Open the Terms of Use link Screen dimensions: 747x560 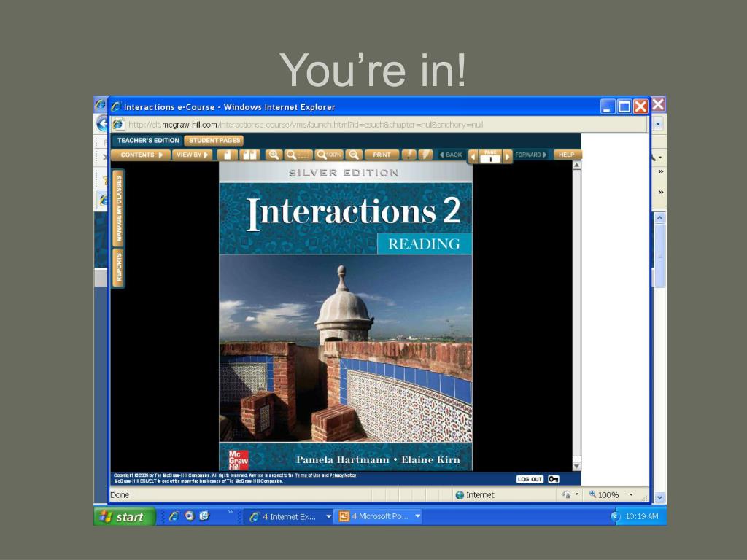(307, 475)
